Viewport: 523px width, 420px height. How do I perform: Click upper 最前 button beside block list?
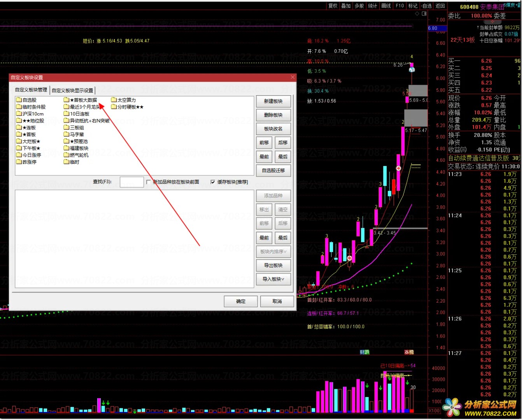[x=264, y=157]
